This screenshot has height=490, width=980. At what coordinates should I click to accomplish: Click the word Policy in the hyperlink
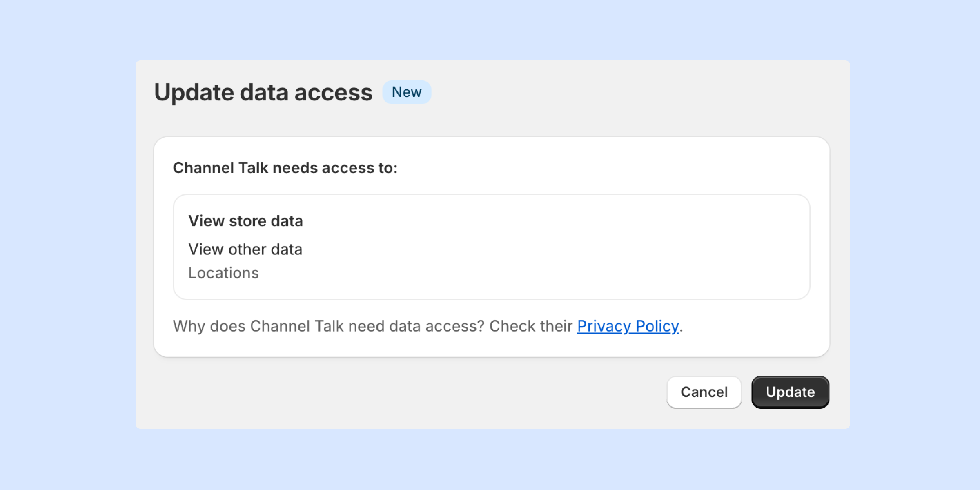[x=657, y=326]
